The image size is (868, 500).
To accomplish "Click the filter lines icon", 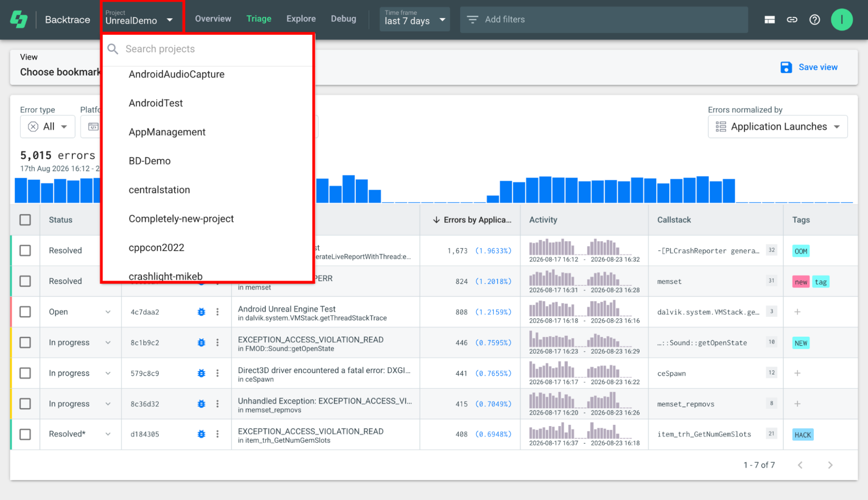I will point(472,20).
